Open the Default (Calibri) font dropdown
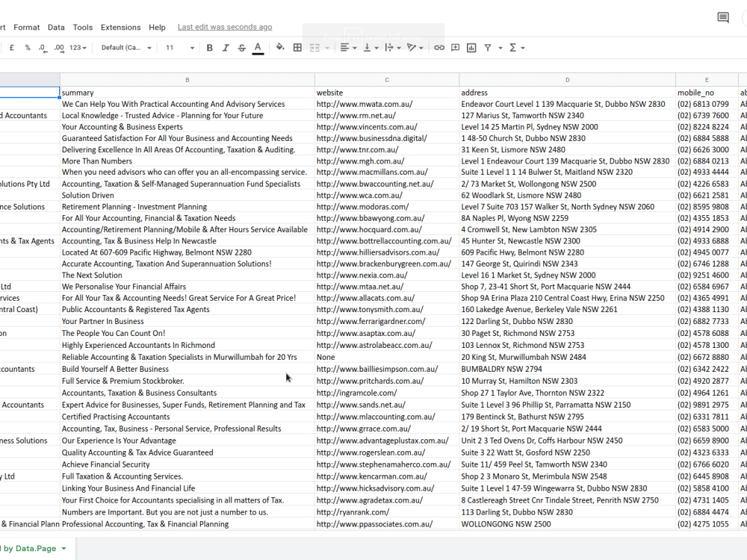The image size is (747, 560). [x=126, y=48]
